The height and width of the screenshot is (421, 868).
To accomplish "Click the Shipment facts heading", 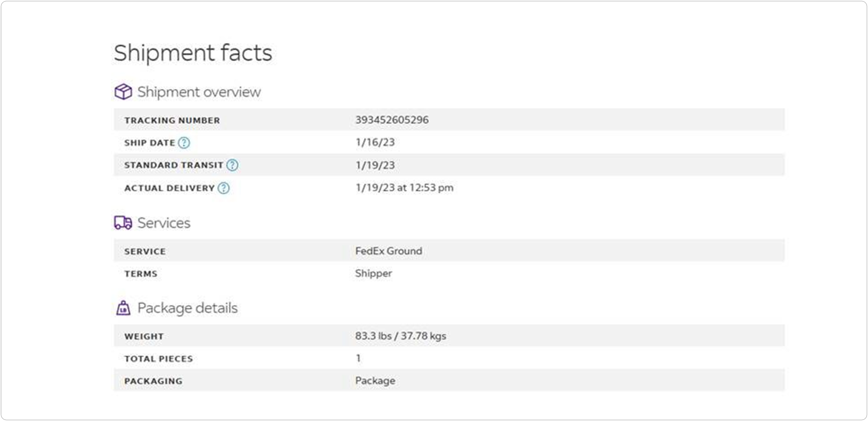I will [x=193, y=53].
